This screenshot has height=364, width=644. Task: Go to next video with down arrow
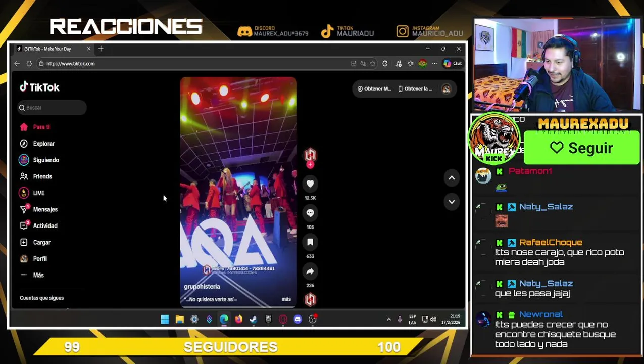(x=452, y=202)
